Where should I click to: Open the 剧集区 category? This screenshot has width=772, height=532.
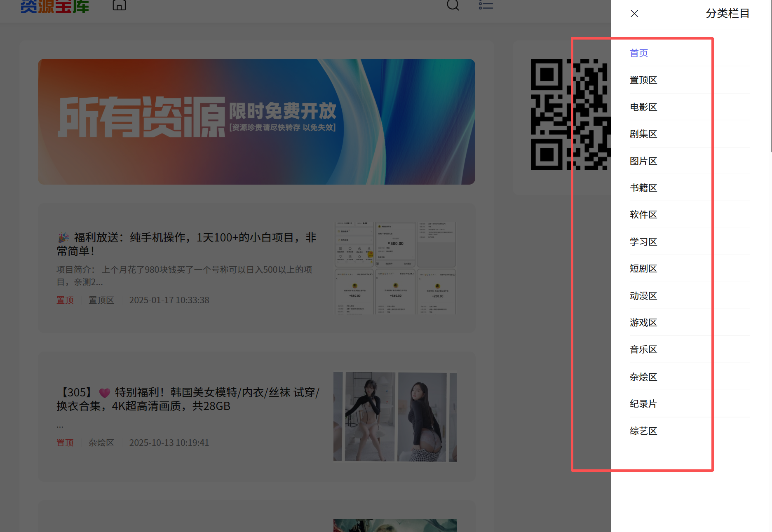tap(643, 134)
